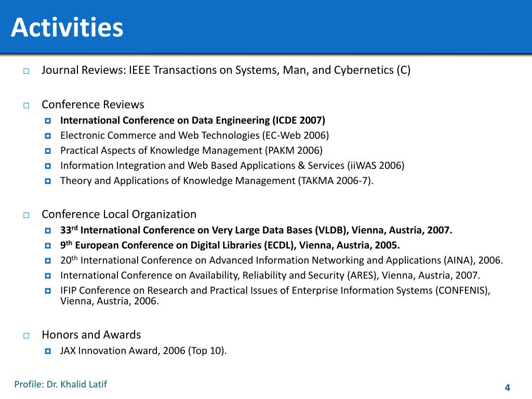Select the 20th AINA 2006 conference line
The image size is (532, 399).
[x=282, y=260]
